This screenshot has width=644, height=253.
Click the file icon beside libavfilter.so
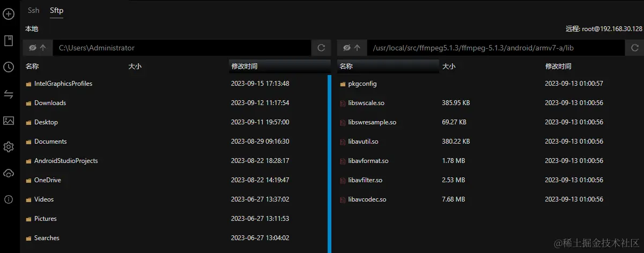pos(343,181)
